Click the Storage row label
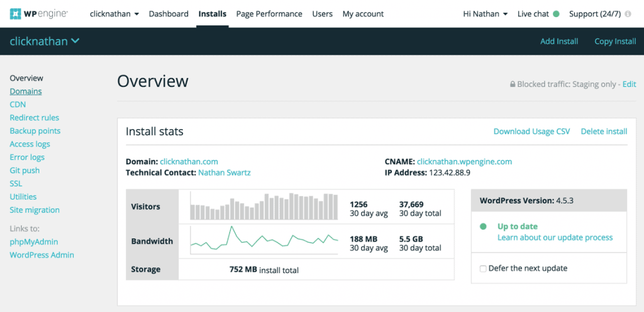 [145, 270]
